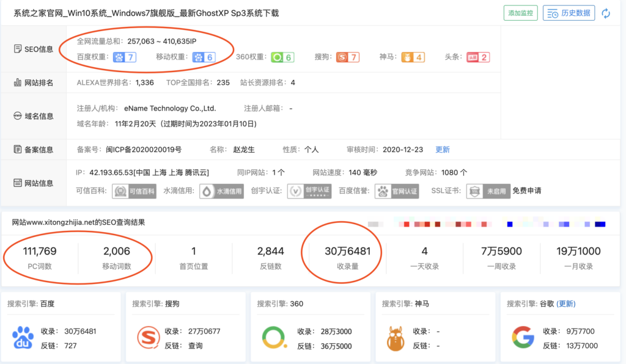Click IP address 42.193.65.53
Viewport: 626px width, 364px height.
click(111, 173)
